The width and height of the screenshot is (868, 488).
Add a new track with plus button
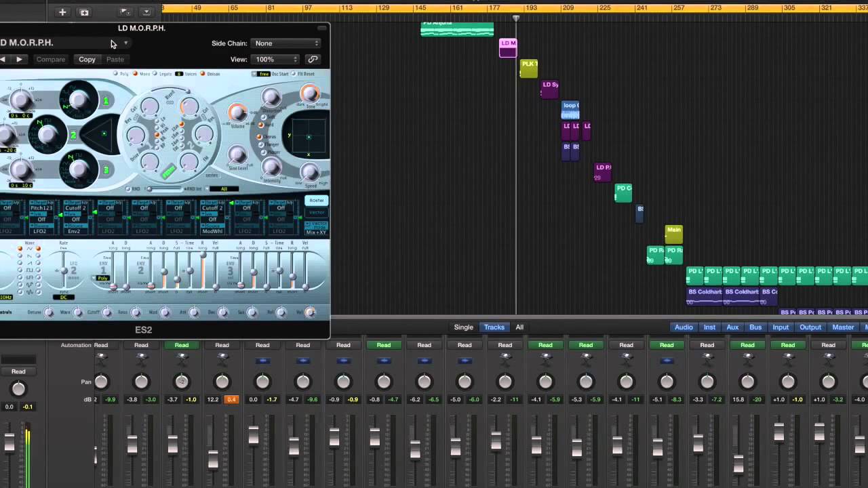coord(62,12)
